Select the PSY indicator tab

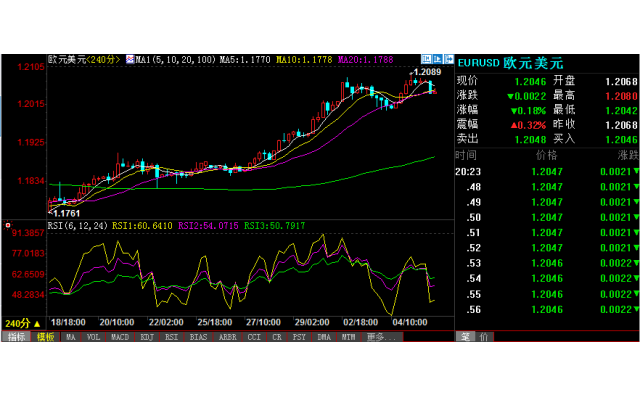(299, 337)
